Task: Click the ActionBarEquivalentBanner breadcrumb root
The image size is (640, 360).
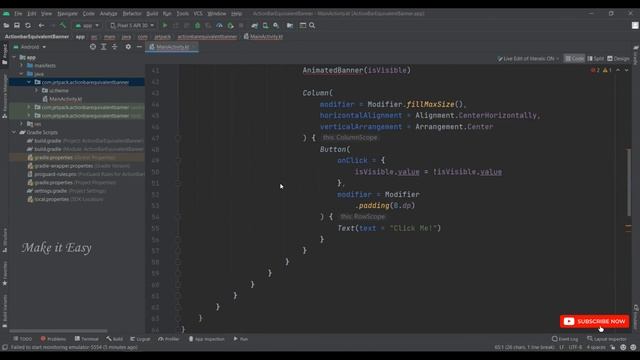Action: coord(37,36)
